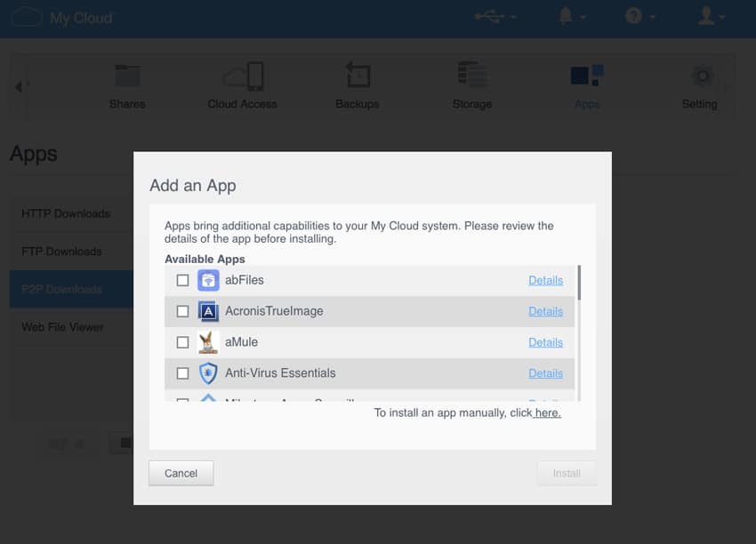The height and width of the screenshot is (544, 756).
Task: Open the user account icon menu
Action: (706, 16)
